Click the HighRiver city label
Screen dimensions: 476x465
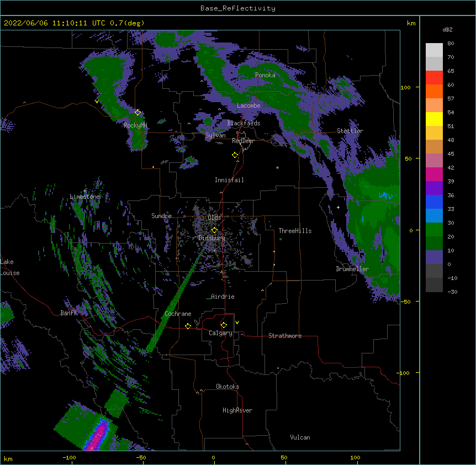click(x=237, y=410)
